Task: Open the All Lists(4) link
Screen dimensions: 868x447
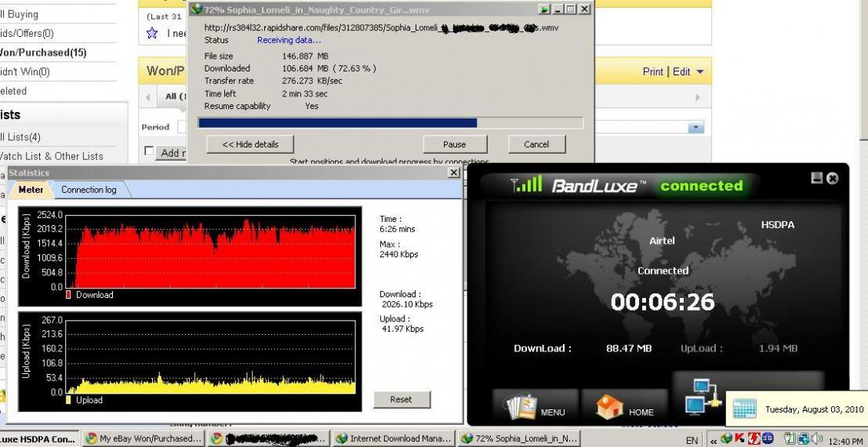Action: click(x=20, y=136)
